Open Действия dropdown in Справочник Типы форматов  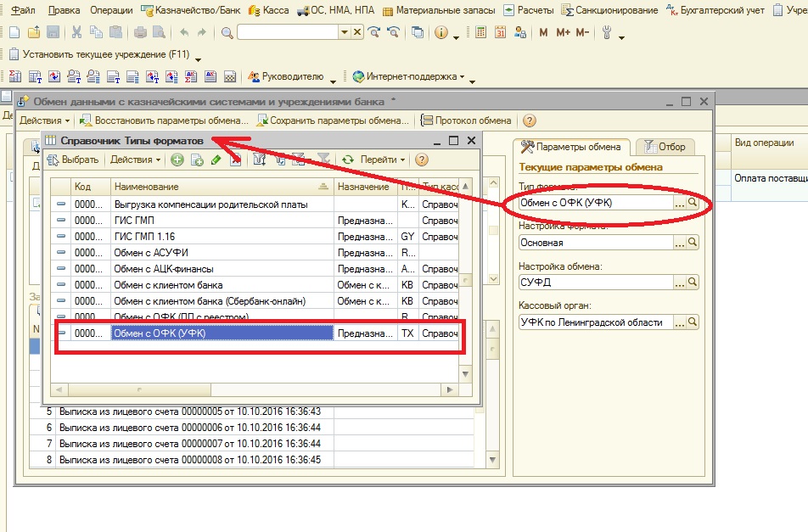pos(135,160)
